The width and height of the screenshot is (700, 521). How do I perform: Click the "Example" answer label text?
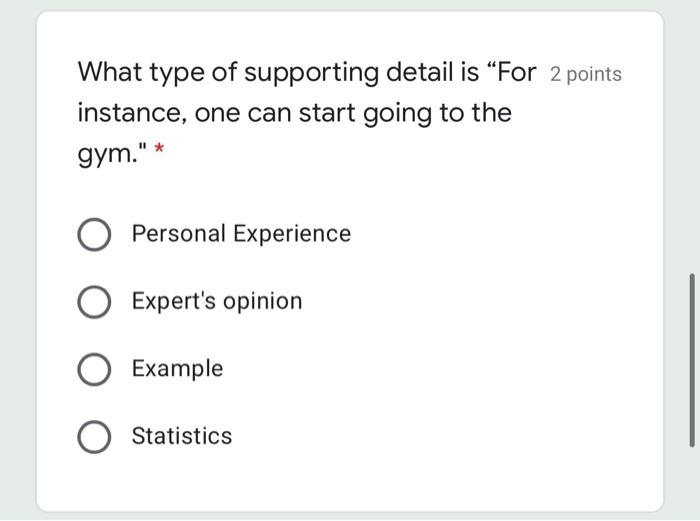click(x=177, y=368)
